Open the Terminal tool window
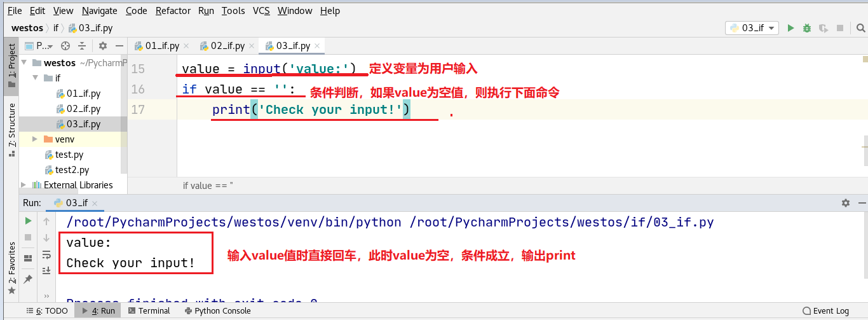The height and width of the screenshot is (320, 868). coord(149,311)
